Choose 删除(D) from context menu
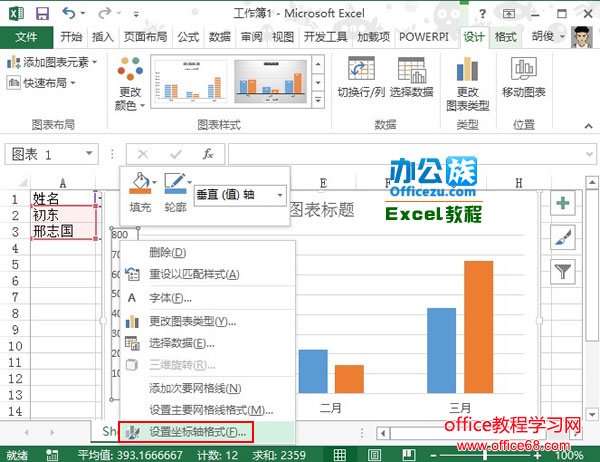 207,253
